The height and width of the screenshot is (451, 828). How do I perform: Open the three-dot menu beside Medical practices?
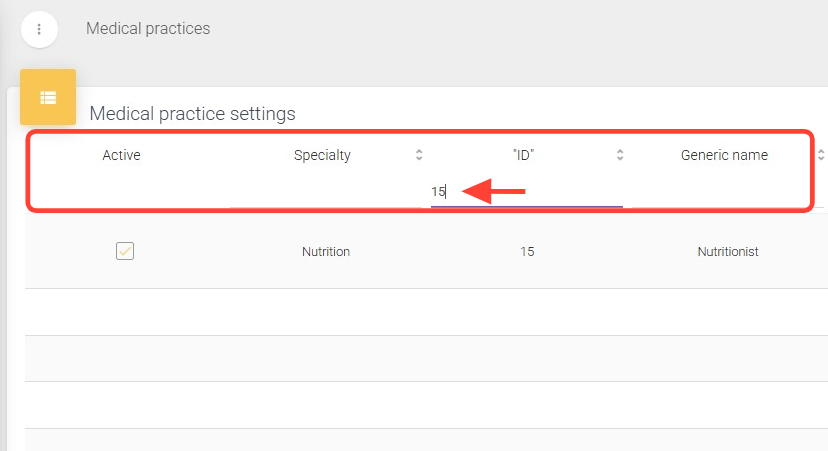(39, 29)
